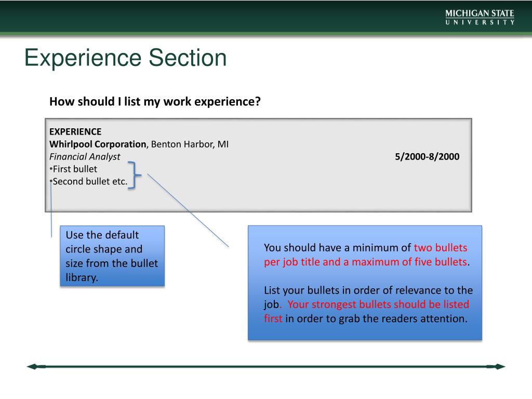Click "You should have a minimum of" text
This screenshot has height=399, width=532.
tap(338, 248)
